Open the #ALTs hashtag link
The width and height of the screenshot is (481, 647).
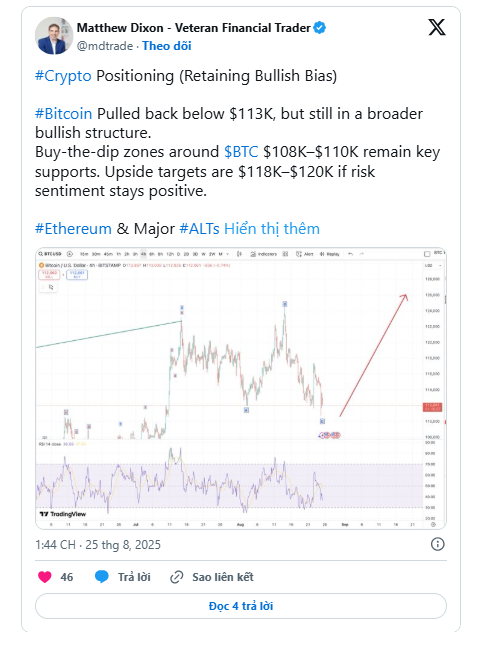200,229
